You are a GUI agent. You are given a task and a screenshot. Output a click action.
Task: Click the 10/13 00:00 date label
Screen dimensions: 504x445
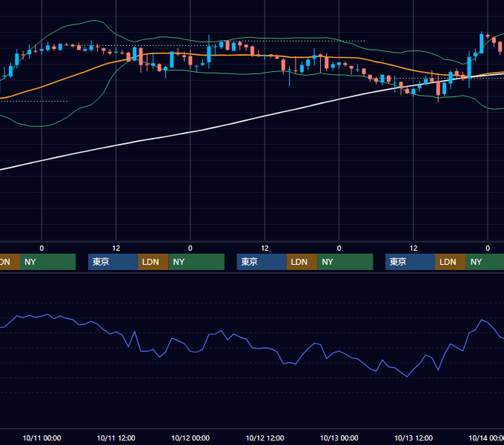point(339,438)
